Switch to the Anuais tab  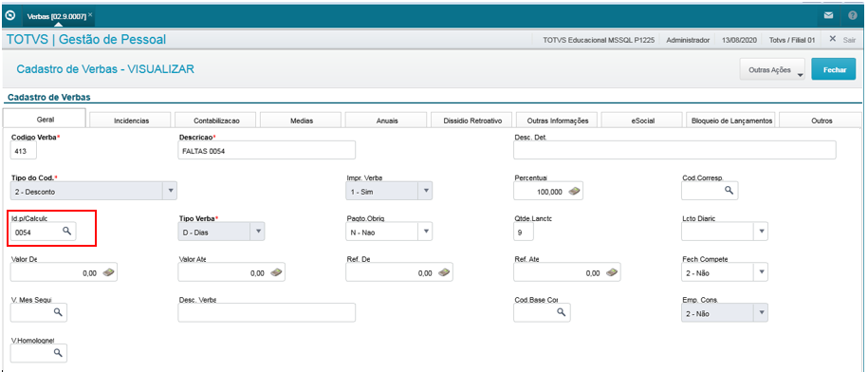386,121
